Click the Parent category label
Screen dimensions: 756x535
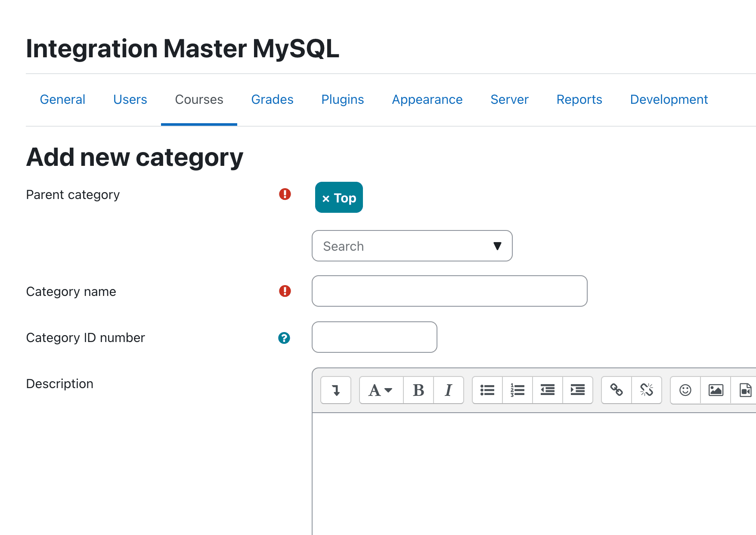(73, 195)
